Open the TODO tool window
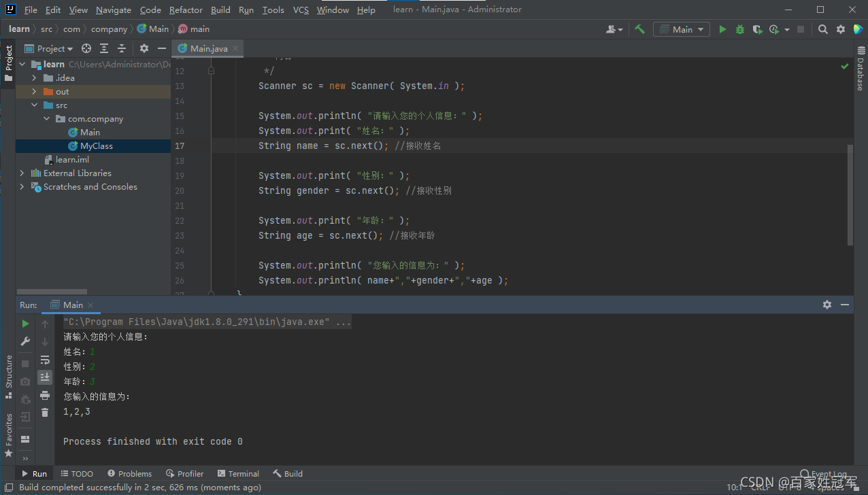 (x=77, y=474)
